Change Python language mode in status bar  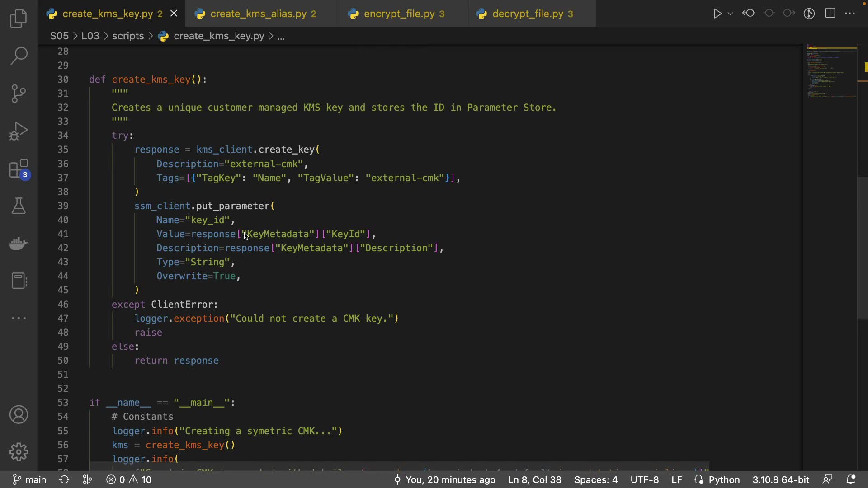pyautogui.click(x=724, y=479)
